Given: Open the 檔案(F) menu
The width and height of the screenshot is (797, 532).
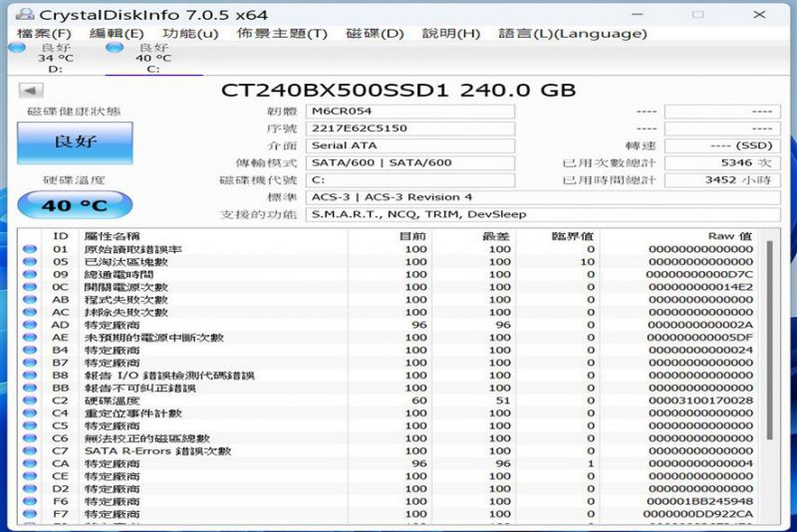Looking at the screenshot, I should coord(44,34).
